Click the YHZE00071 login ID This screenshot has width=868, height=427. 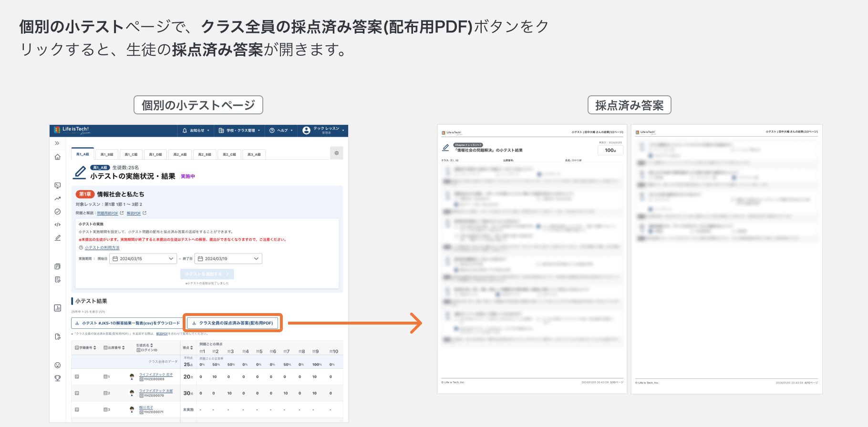pos(152,412)
